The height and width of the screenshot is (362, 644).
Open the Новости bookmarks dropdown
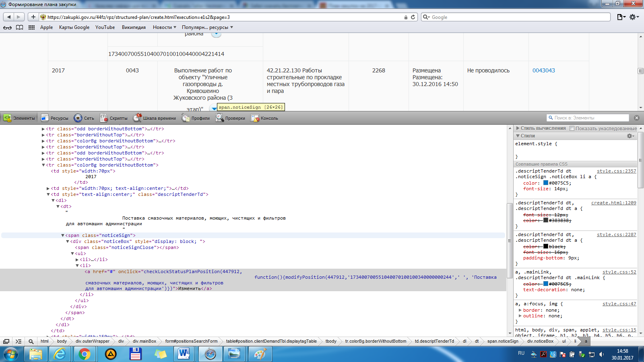pos(164,27)
